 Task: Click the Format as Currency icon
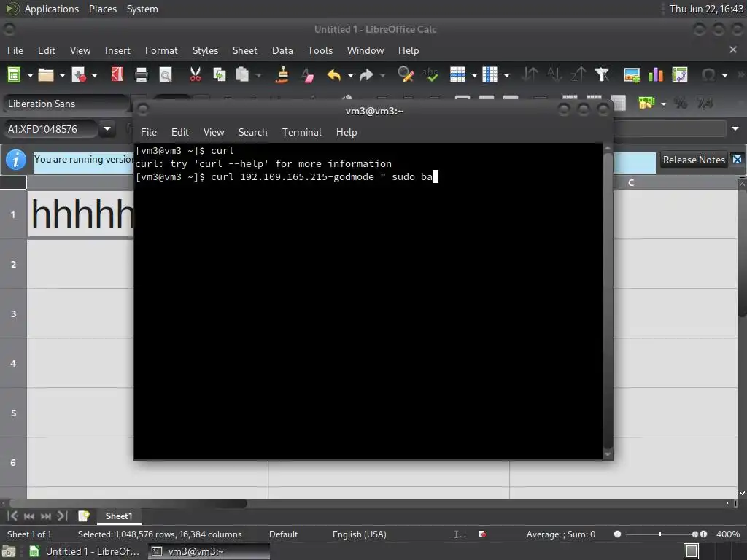(x=646, y=103)
